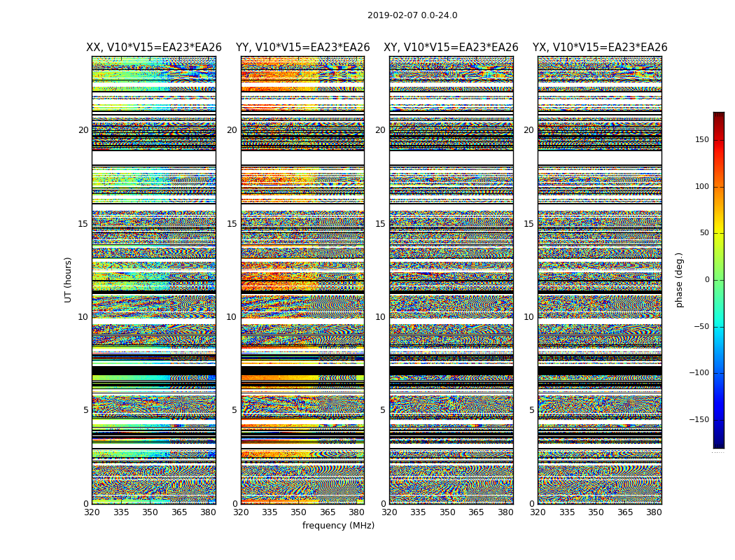Click the 320 MHz tick under XY panel
The width and height of the screenshot is (735, 560).
pyautogui.click(x=389, y=512)
